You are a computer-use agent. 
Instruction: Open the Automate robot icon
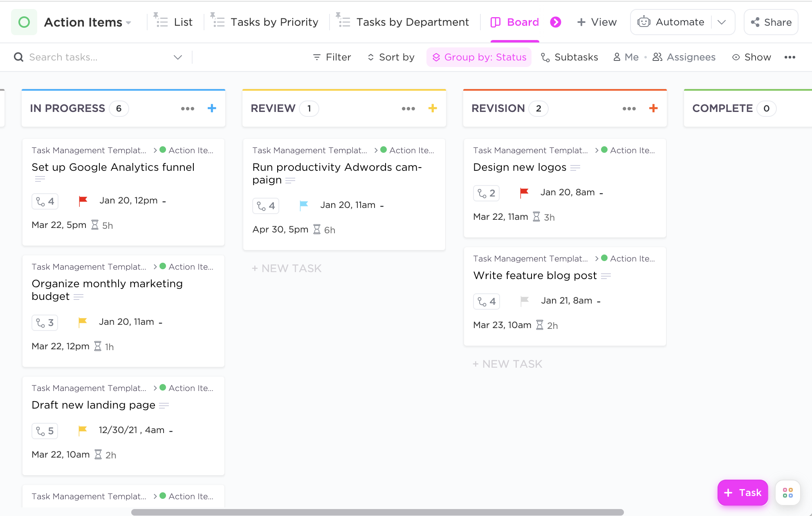[644, 22]
